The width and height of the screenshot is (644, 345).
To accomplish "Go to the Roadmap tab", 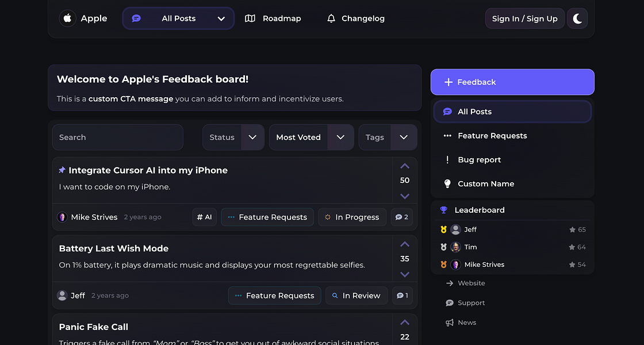I will pyautogui.click(x=273, y=18).
